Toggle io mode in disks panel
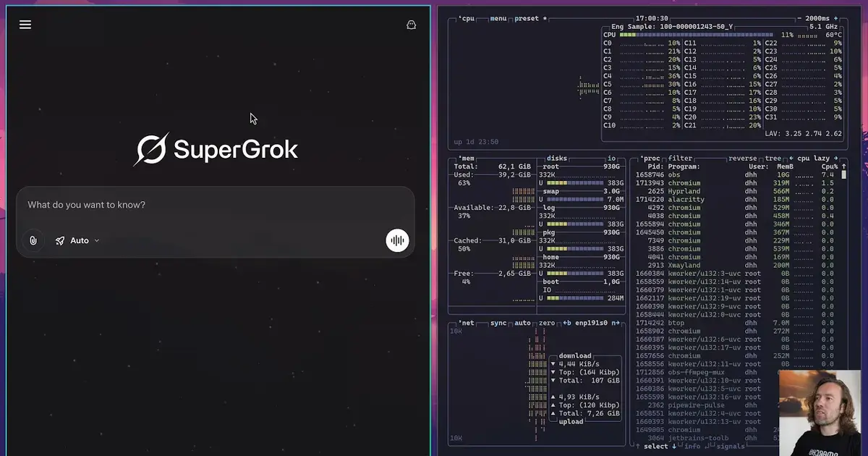Viewport: 868px width, 456px height. [x=611, y=158]
